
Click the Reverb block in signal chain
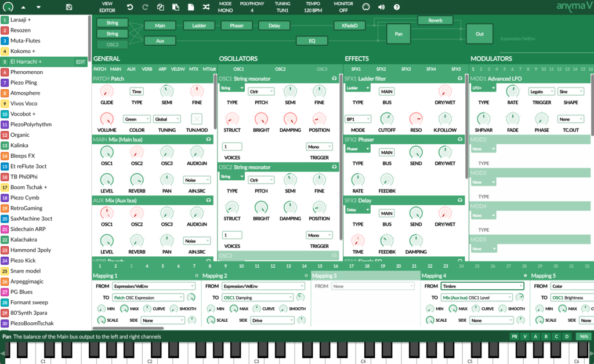pos(434,20)
